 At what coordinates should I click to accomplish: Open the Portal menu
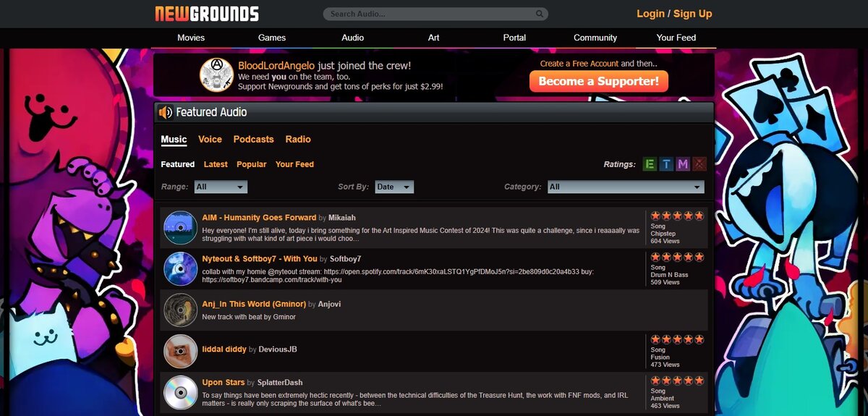click(515, 38)
